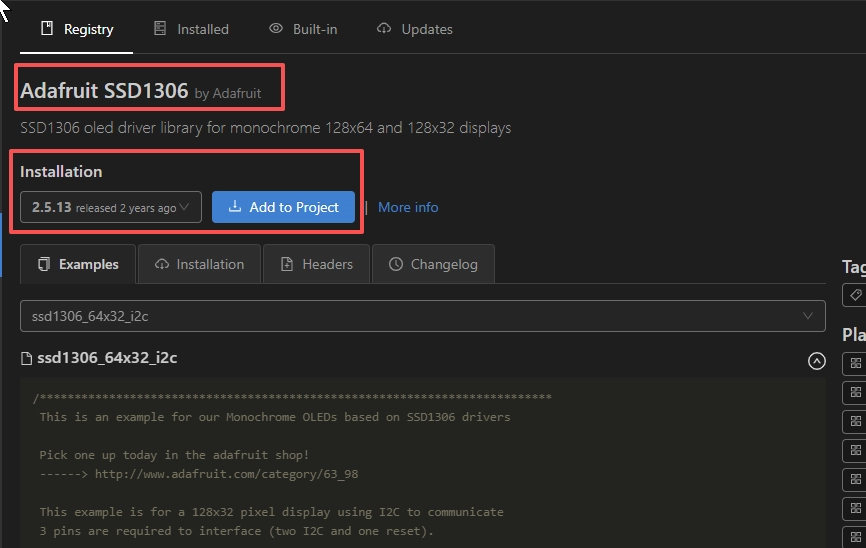Follow the More info link
Image resolution: width=866 pixels, height=548 pixels.
point(408,207)
